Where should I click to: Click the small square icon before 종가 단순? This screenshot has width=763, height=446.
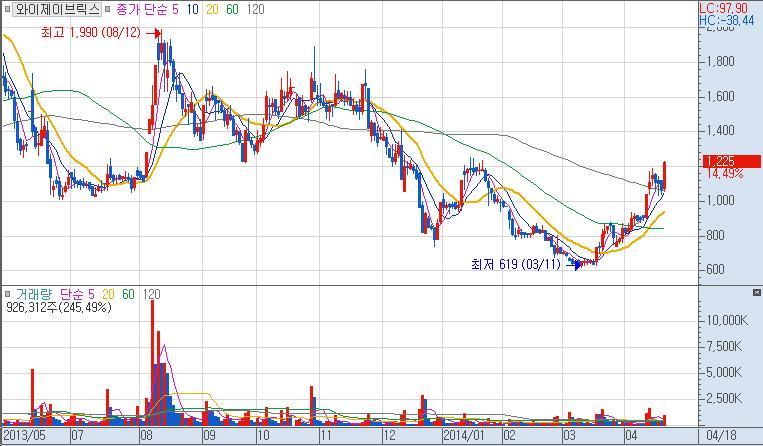click(108, 9)
